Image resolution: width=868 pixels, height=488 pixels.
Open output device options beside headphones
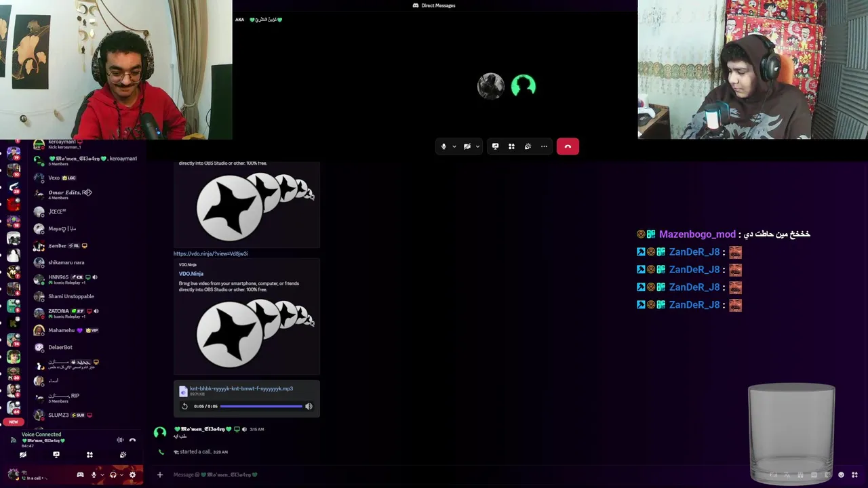coord(121,474)
